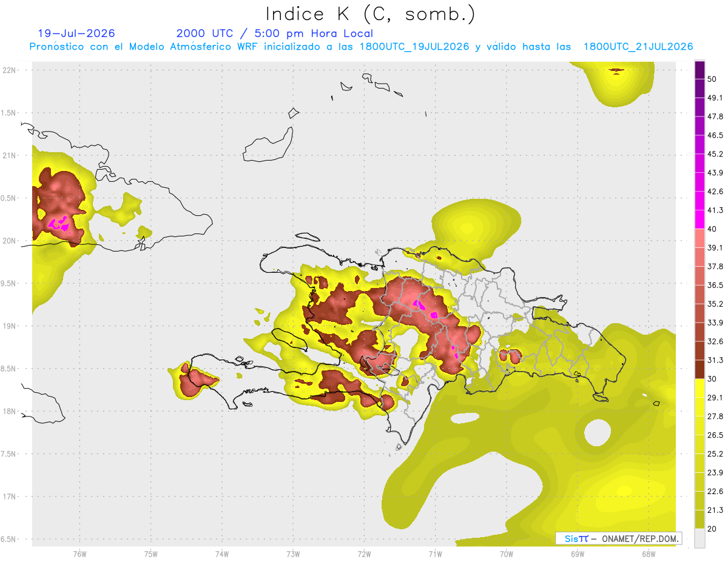This screenshot has height=562, width=728.
Task: Click the latitude label "22N"
Action: click(9, 70)
